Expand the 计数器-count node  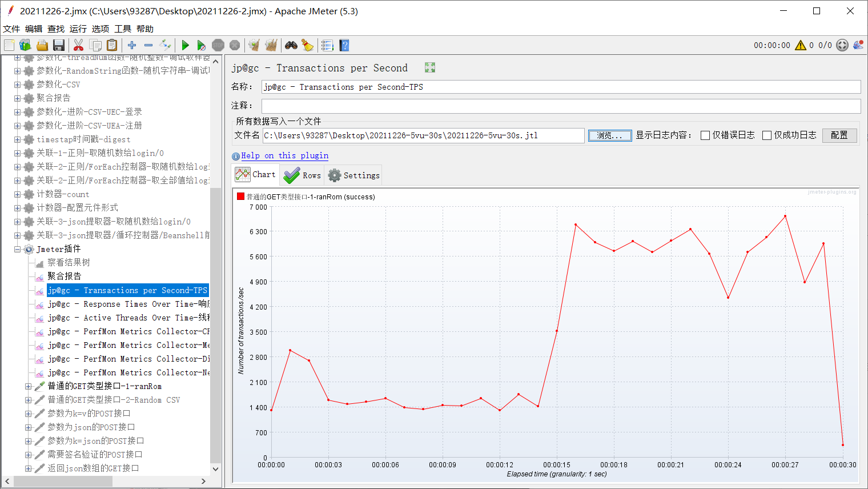point(17,194)
